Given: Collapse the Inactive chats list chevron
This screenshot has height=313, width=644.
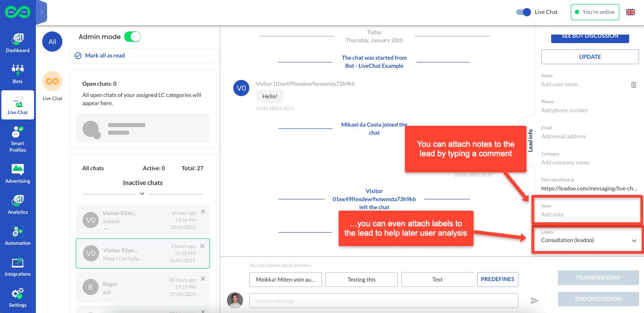Looking at the screenshot, I should pos(142,194).
